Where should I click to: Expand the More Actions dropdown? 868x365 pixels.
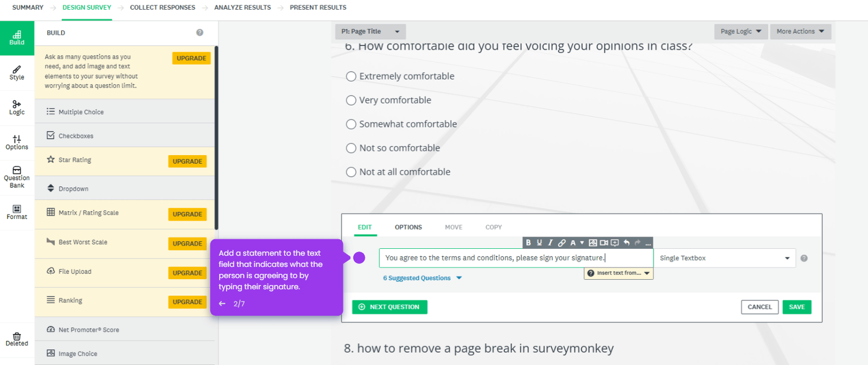800,31
